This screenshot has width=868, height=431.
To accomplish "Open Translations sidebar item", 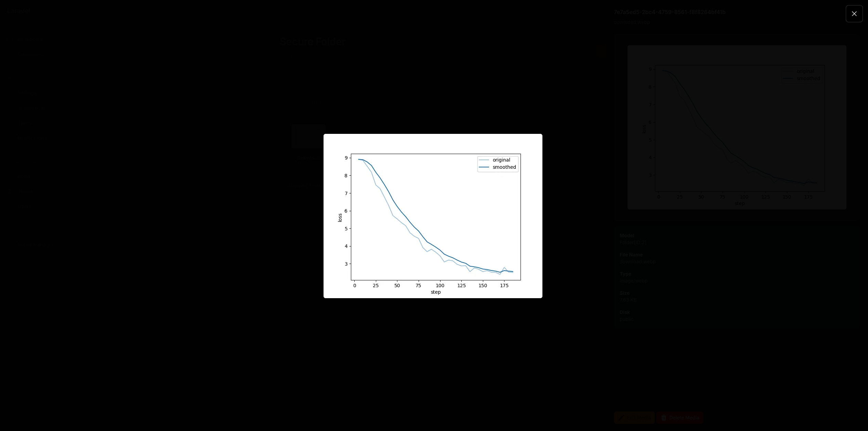I will pos(32,108).
